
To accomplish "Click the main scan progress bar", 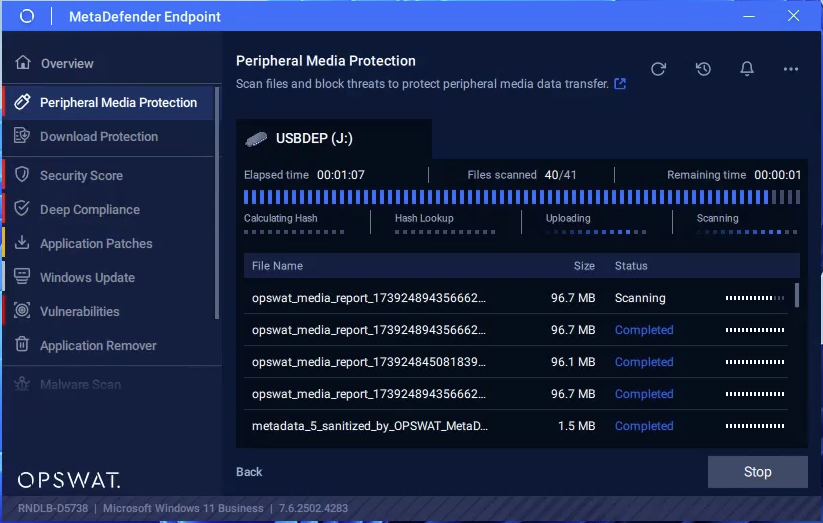I will [522, 197].
